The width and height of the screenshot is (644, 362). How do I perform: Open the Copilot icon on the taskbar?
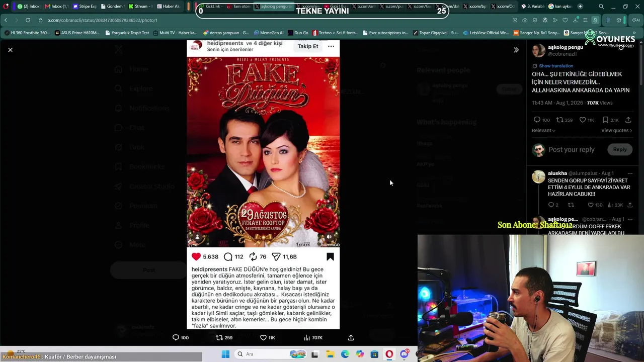pos(360,354)
